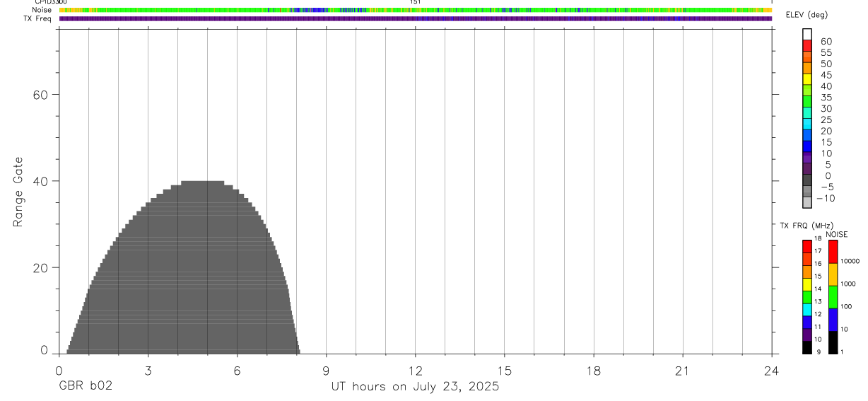Select the orange NOISE swatch between 1000 and 10000
This screenshot has height=401, width=868.
(833, 274)
